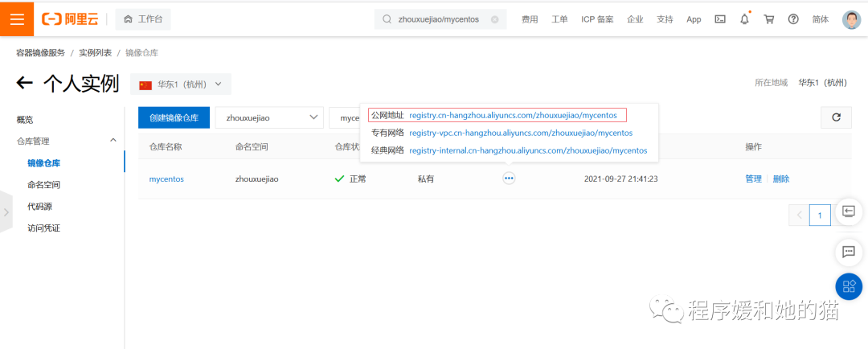Screen dimensions: 868x349
Task: Click 创建镜像仓库 button
Action: pos(174,117)
